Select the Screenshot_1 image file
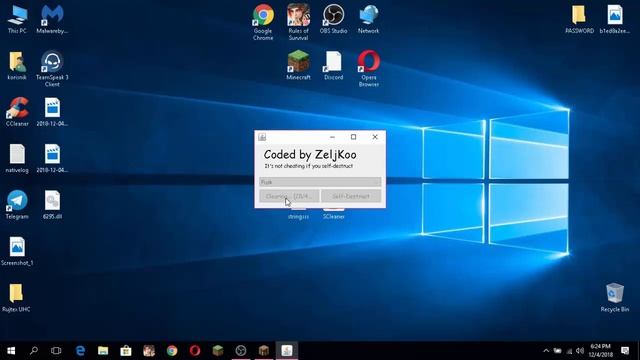This screenshot has width=640, height=360. [17, 251]
